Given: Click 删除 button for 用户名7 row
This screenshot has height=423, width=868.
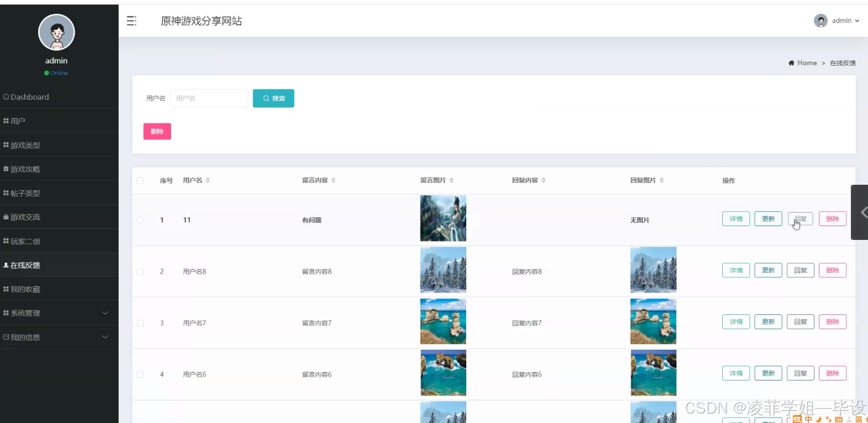Looking at the screenshot, I should pos(833,322).
